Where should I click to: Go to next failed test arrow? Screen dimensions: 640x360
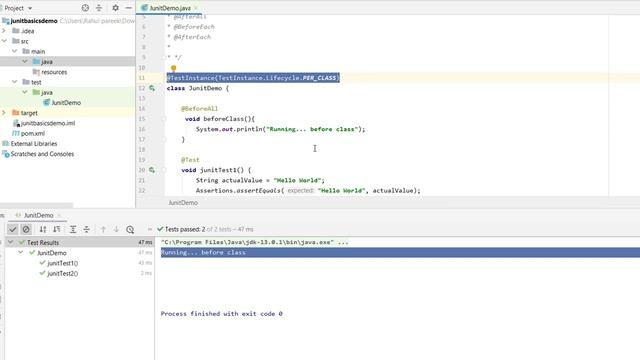[116, 229]
